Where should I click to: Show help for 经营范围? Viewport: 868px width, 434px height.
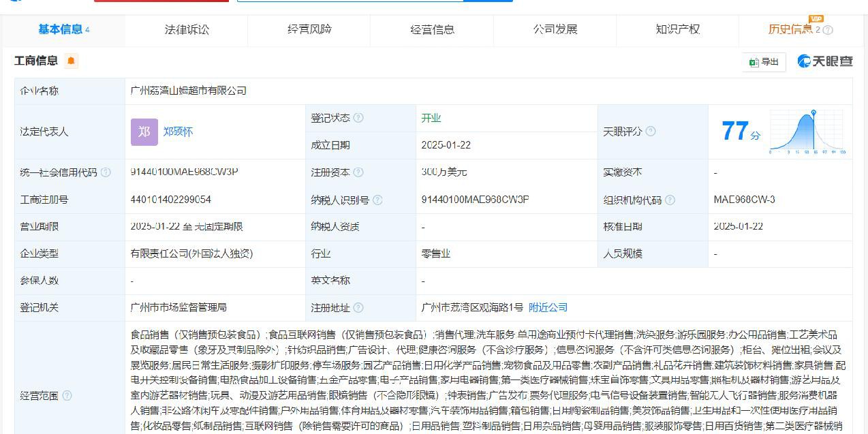pyautogui.click(x=67, y=396)
